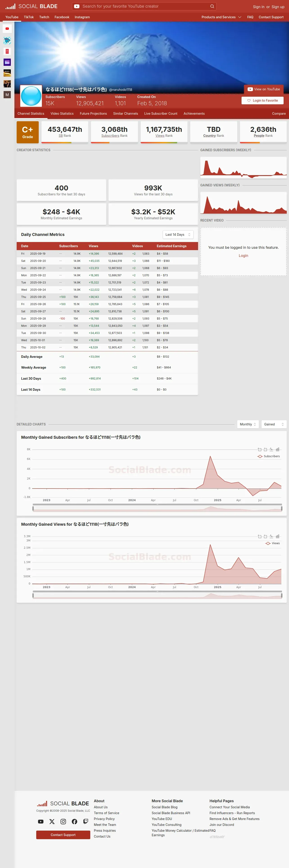This screenshot has height=868, width=289.
Task: Open the Monthly interval dropdown
Action: [x=248, y=424]
